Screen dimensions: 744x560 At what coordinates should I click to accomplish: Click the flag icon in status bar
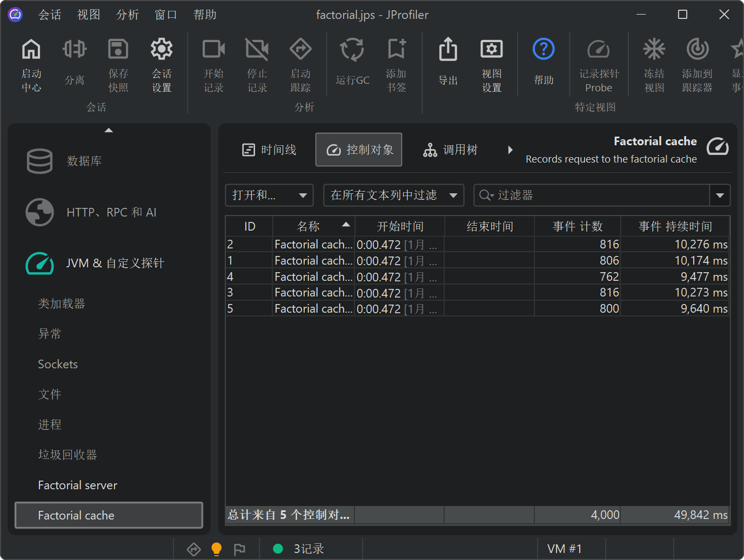[239, 549]
